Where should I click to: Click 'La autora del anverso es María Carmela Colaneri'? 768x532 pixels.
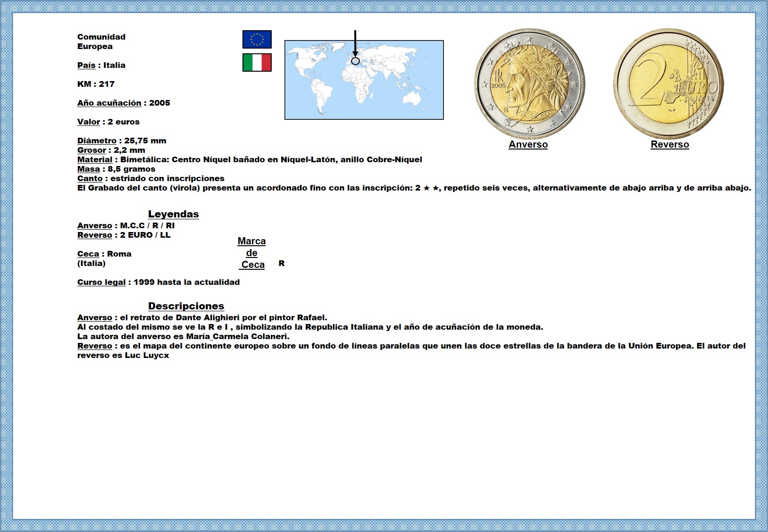[x=184, y=336]
